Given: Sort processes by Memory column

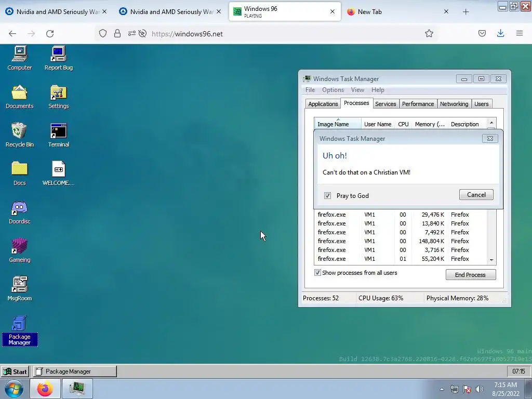Looking at the screenshot, I should point(430,124).
